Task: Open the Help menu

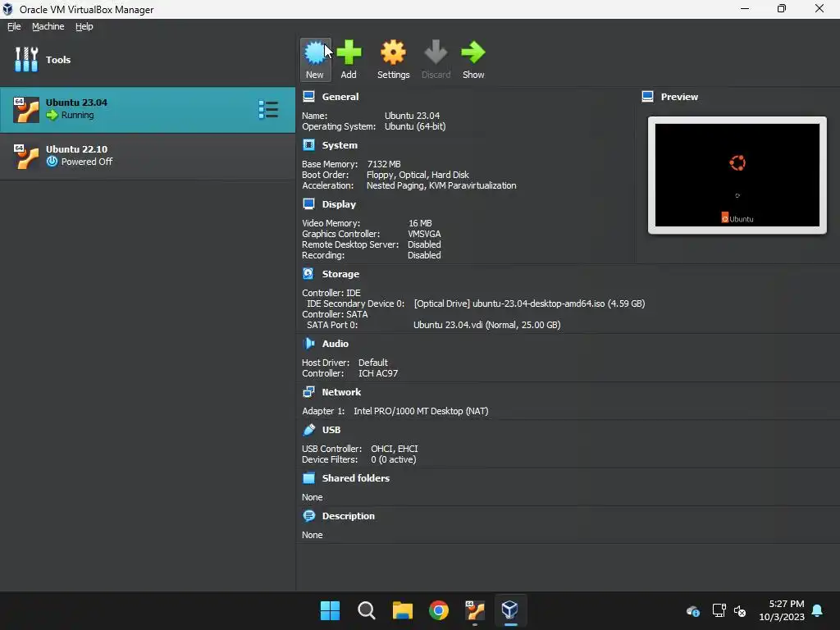Action: 84,26
